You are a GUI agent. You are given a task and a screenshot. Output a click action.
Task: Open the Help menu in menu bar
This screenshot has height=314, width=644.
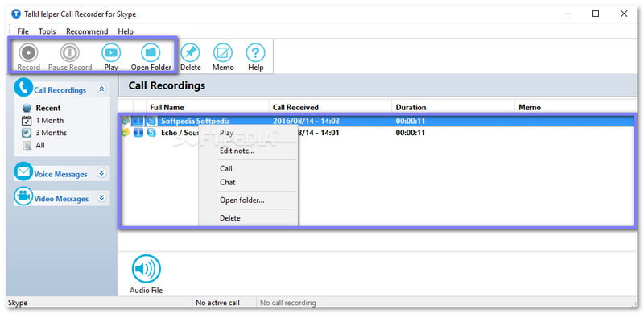tap(126, 31)
